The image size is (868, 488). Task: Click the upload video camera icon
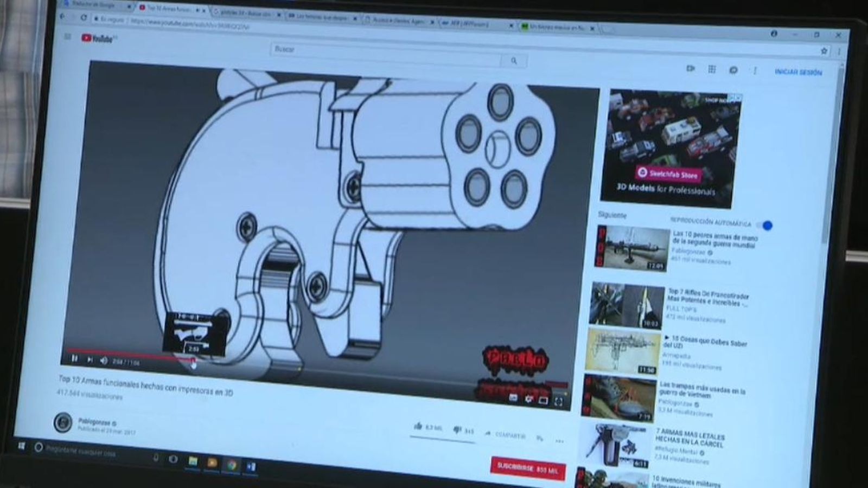pos(691,69)
